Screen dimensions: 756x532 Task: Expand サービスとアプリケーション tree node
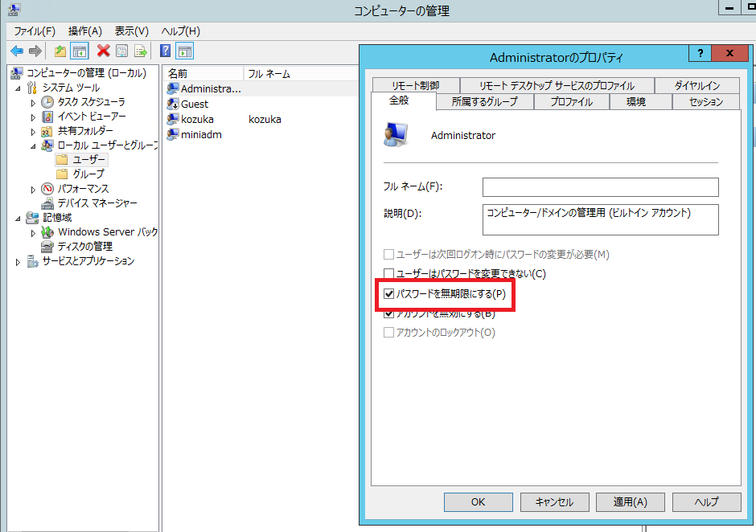click(x=18, y=262)
